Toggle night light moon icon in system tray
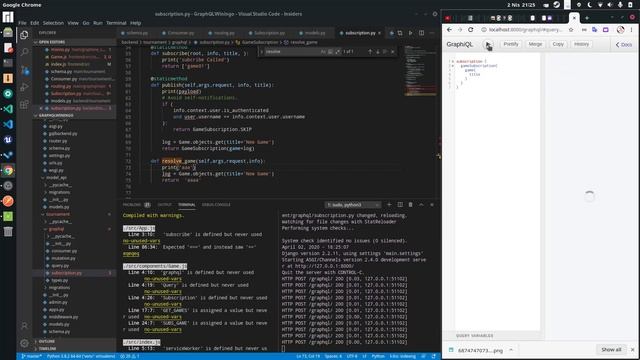Viewport: 640px width, 360px height. tap(589, 5)
